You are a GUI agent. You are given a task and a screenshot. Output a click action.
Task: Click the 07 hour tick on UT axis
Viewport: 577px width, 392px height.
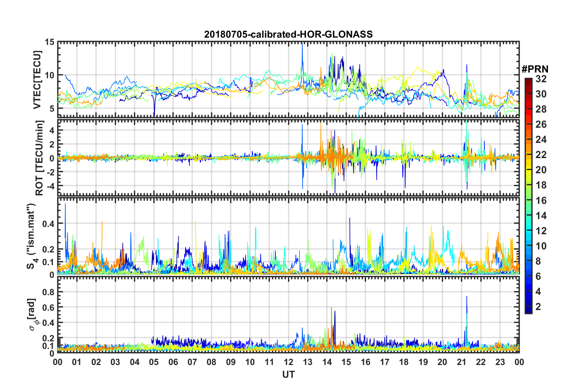192,362
